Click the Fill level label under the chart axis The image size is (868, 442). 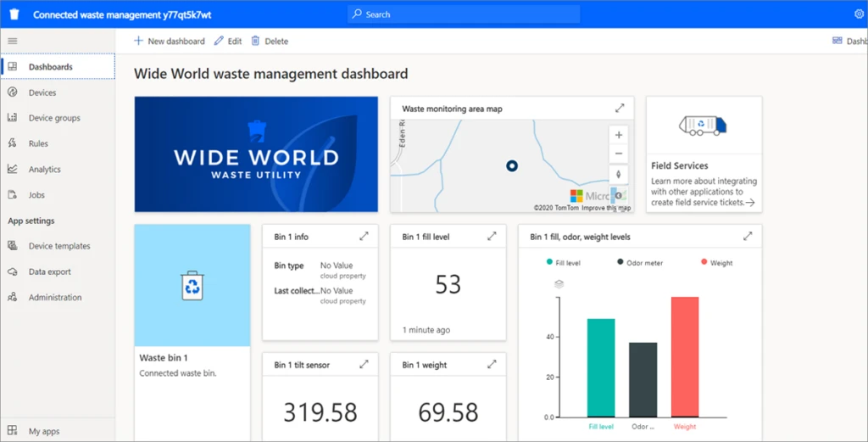click(x=601, y=427)
